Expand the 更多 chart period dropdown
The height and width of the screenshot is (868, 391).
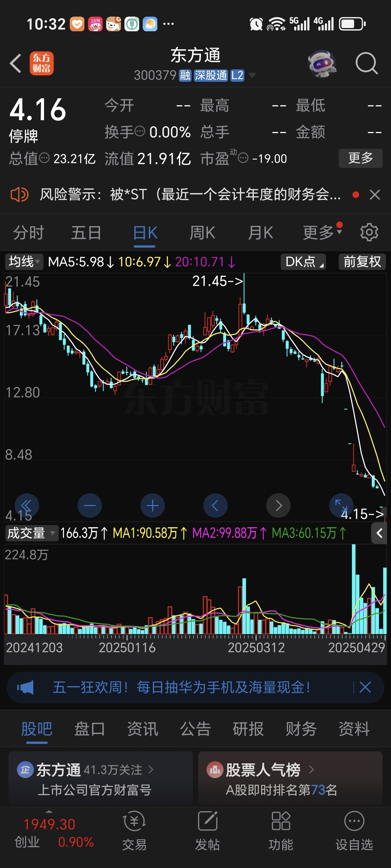[x=322, y=232]
